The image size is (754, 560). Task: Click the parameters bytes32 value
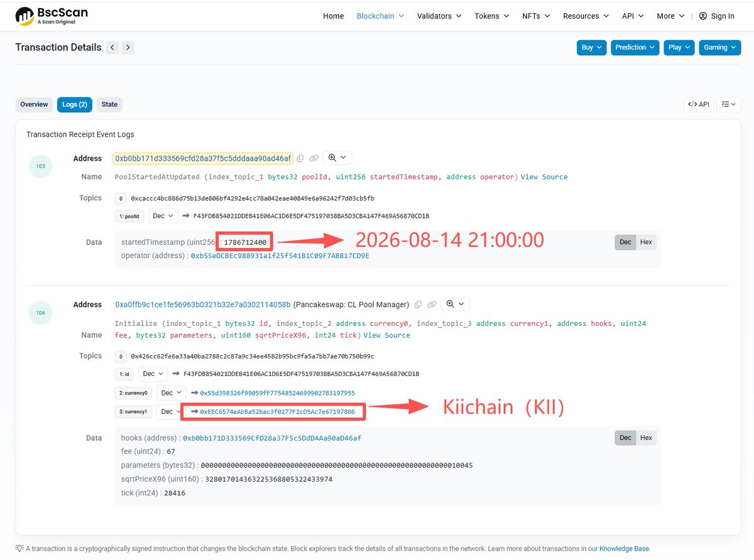click(336, 465)
